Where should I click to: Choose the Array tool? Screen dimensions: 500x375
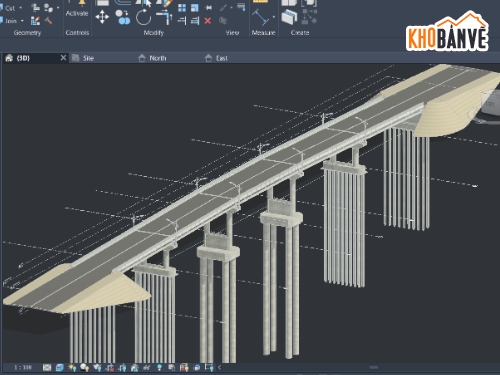click(x=182, y=8)
